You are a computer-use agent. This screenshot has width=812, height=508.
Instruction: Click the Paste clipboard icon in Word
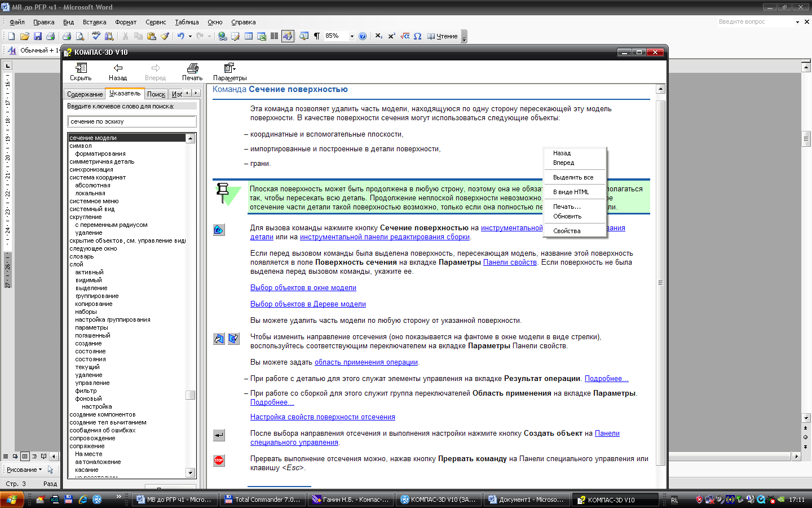tap(151, 36)
